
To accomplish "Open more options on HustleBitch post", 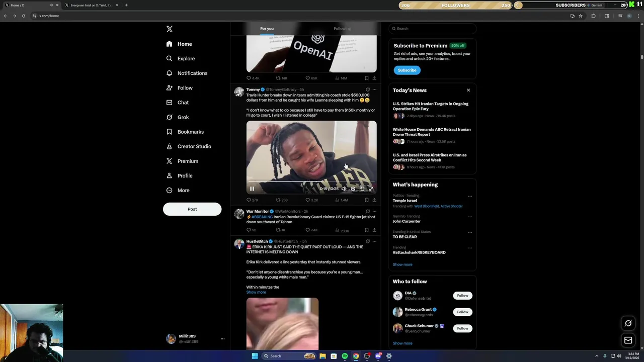I will [374, 241].
